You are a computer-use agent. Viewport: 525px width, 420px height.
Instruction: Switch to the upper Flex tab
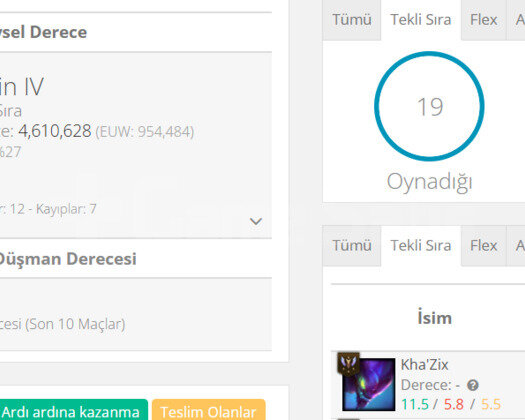(483, 20)
